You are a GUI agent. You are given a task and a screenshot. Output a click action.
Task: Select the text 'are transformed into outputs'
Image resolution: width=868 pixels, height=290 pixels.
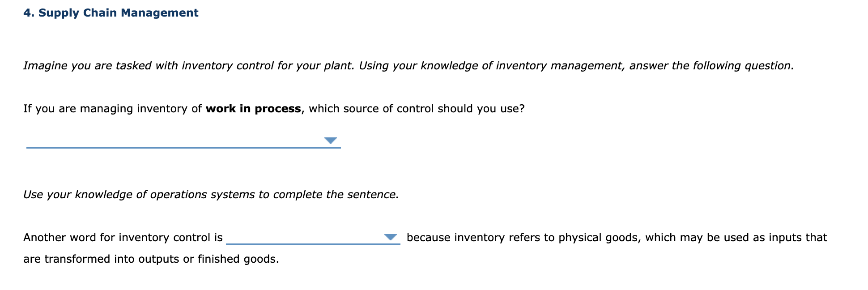tap(101, 258)
